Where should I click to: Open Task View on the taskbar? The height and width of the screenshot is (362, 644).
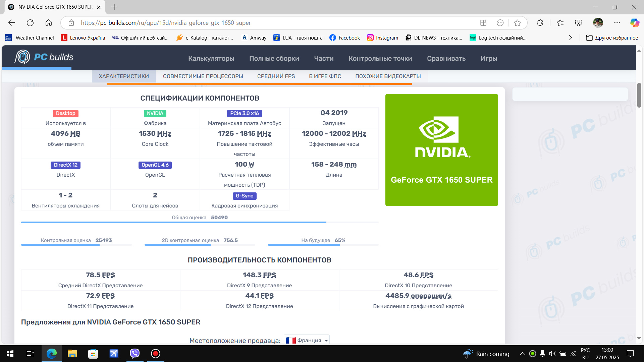[30, 354]
